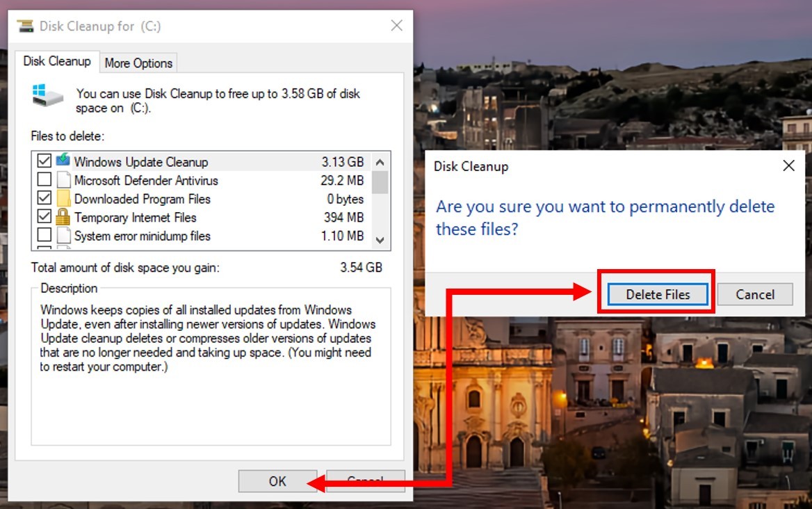The height and width of the screenshot is (509, 812).
Task: Click the scrollbar thumb in the file list
Action: (380, 182)
